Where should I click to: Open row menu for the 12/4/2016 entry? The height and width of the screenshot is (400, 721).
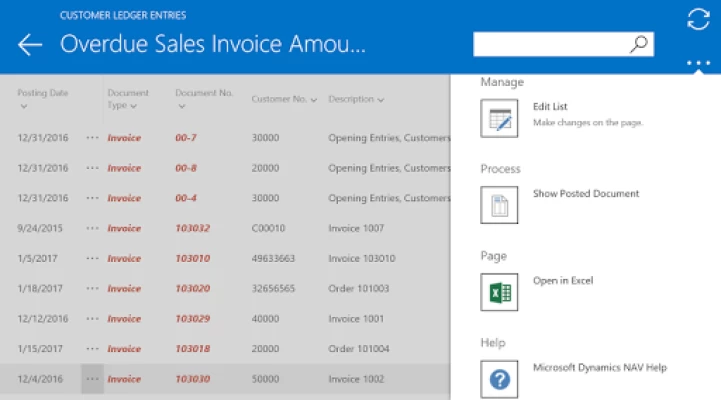(92, 379)
